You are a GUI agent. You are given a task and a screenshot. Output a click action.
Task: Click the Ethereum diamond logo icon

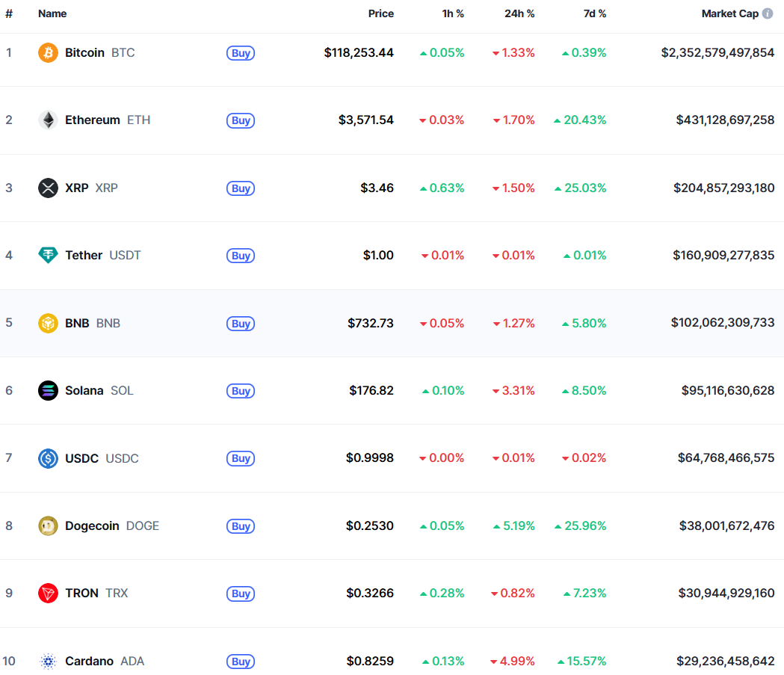tap(48, 120)
